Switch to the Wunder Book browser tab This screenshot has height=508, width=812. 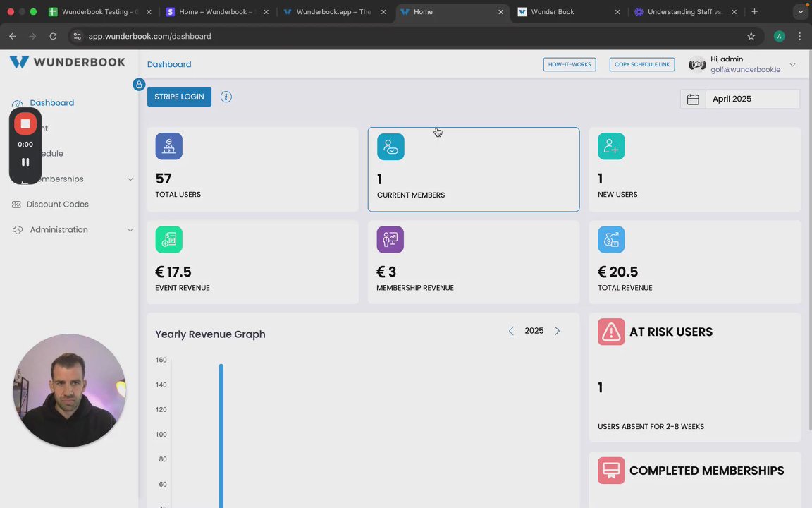(569, 12)
